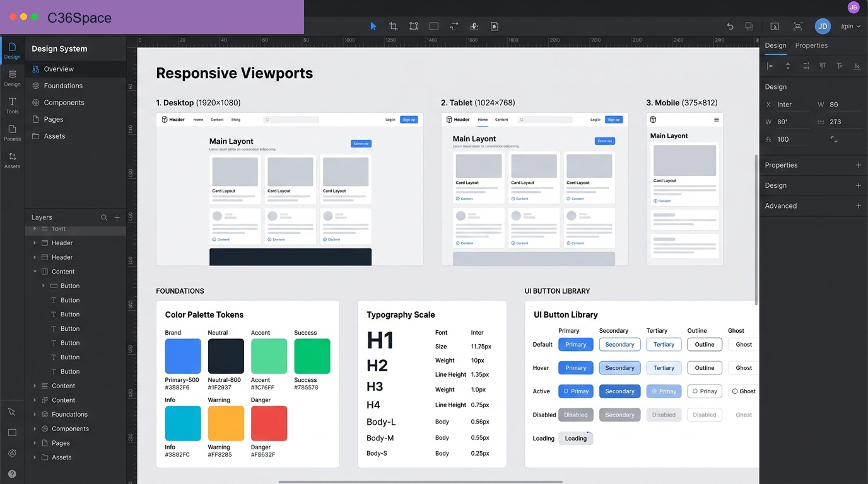The height and width of the screenshot is (484, 868).
Task: Pick the Danger red color swatch
Action: [x=269, y=423]
